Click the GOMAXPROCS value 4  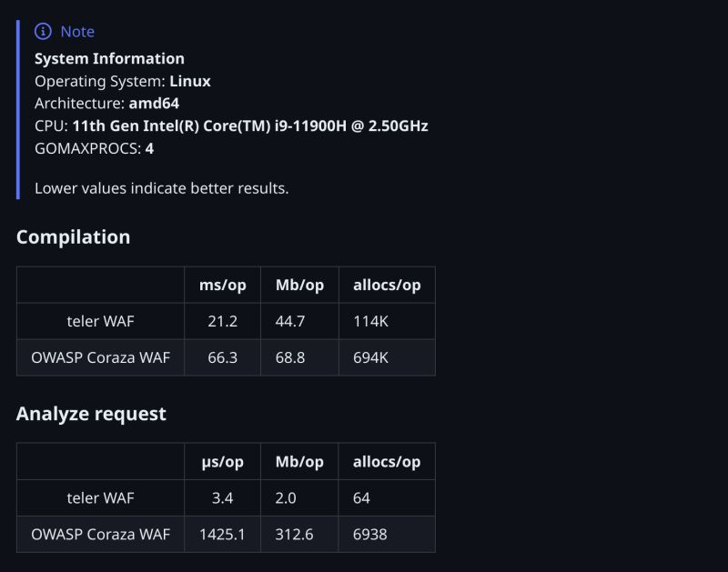coord(149,148)
